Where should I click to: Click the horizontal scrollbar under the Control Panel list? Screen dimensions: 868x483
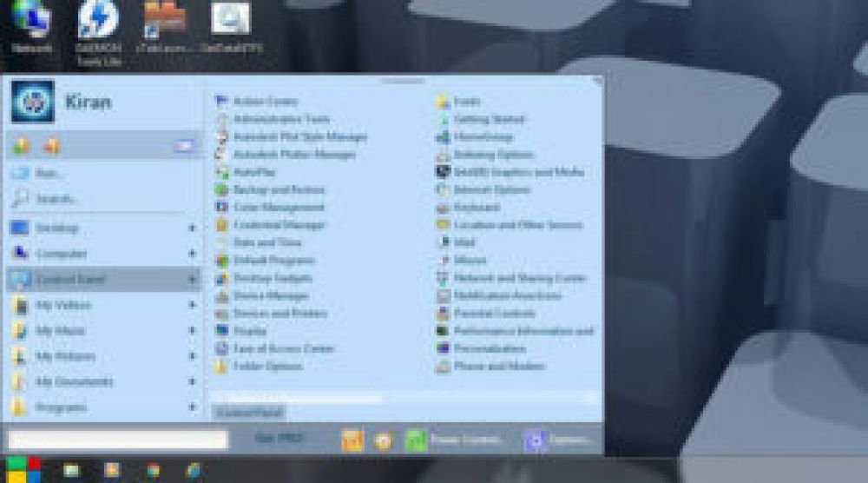[404, 398]
